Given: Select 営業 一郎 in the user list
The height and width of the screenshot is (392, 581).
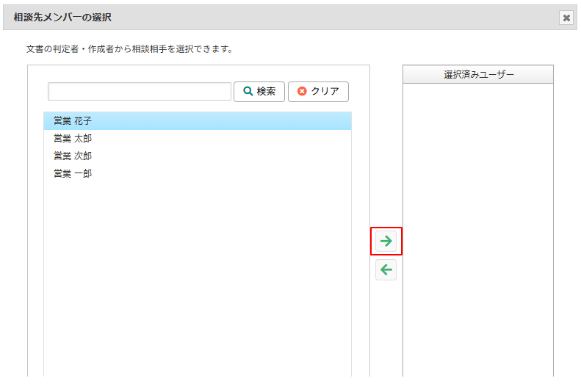Looking at the screenshot, I should click(x=73, y=174).
